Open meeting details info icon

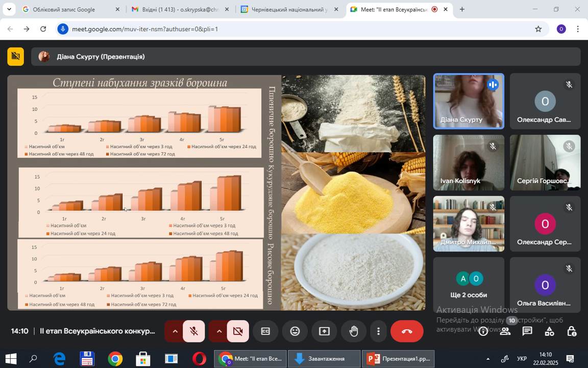(x=483, y=331)
